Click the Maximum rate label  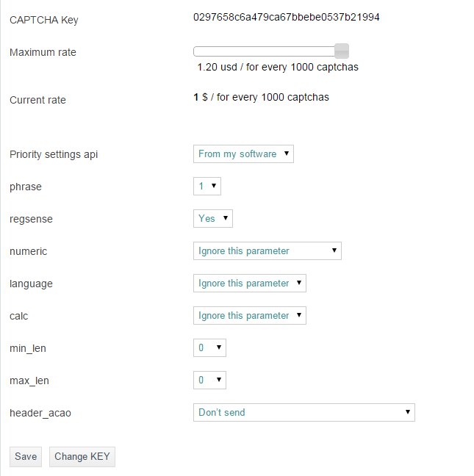[43, 52]
